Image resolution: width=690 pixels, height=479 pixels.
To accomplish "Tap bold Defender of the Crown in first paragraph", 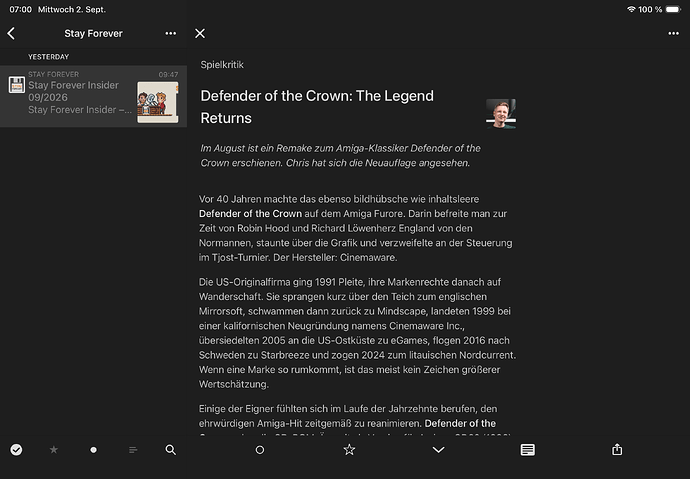I will point(250,213).
